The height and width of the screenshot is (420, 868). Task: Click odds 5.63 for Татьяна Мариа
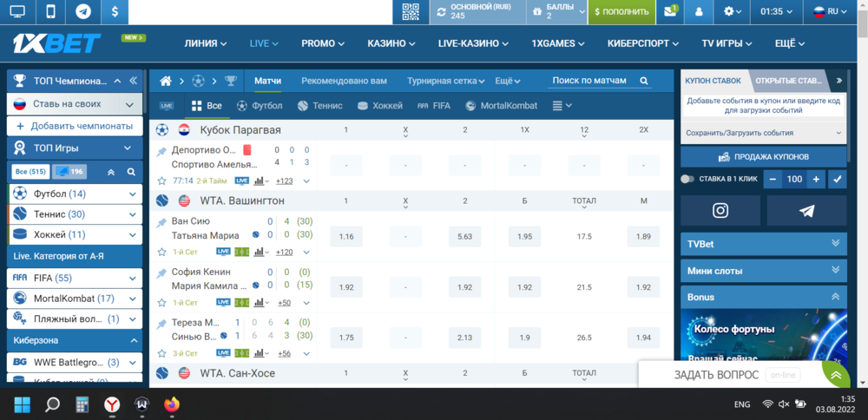(465, 236)
